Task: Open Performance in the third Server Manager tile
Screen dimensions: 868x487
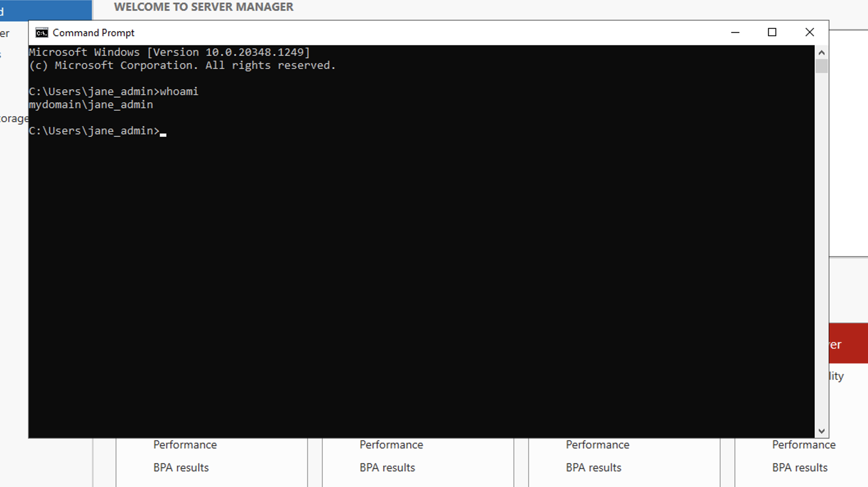Action: 598,445
